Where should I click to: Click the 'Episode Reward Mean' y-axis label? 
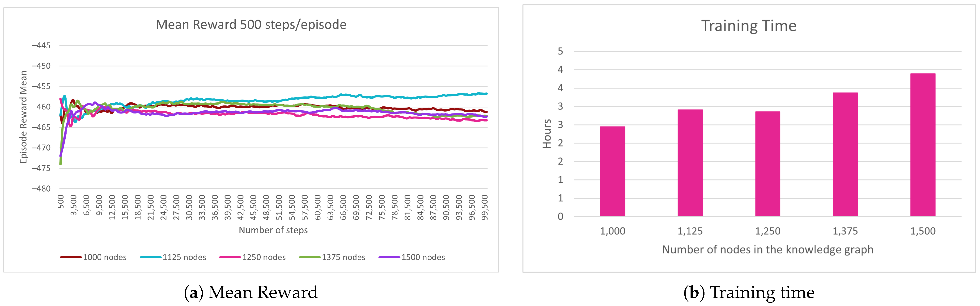click(24, 117)
